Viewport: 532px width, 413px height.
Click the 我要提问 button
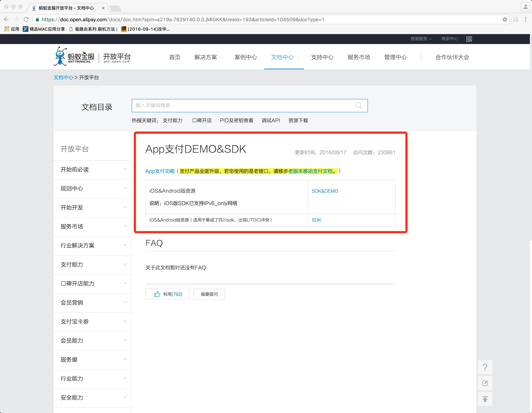click(x=209, y=294)
